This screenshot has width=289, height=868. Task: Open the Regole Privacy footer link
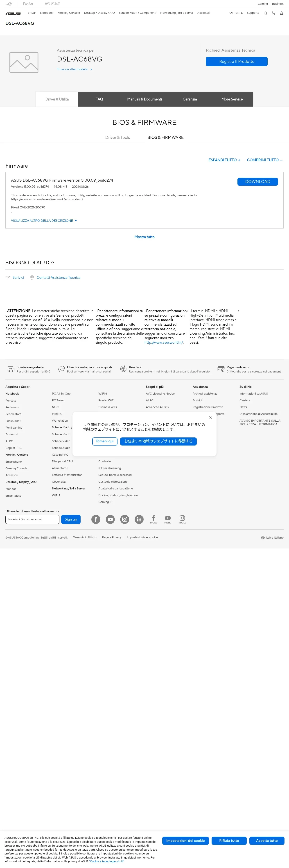(x=112, y=537)
